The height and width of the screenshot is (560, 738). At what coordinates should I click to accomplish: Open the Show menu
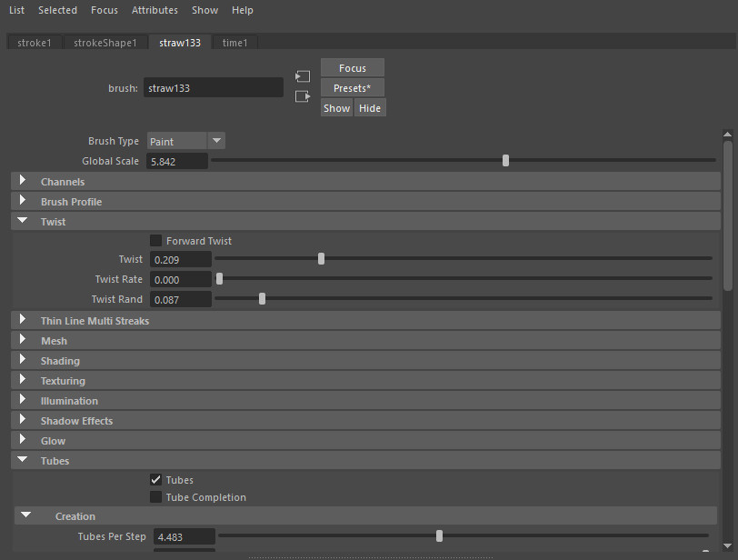click(204, 10)
